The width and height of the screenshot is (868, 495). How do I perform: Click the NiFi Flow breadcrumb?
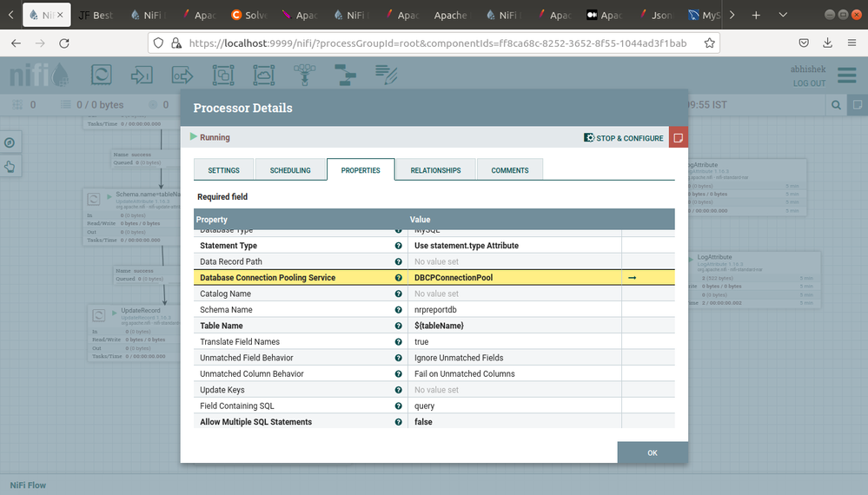pyautogui.click(x=28, y=485)
